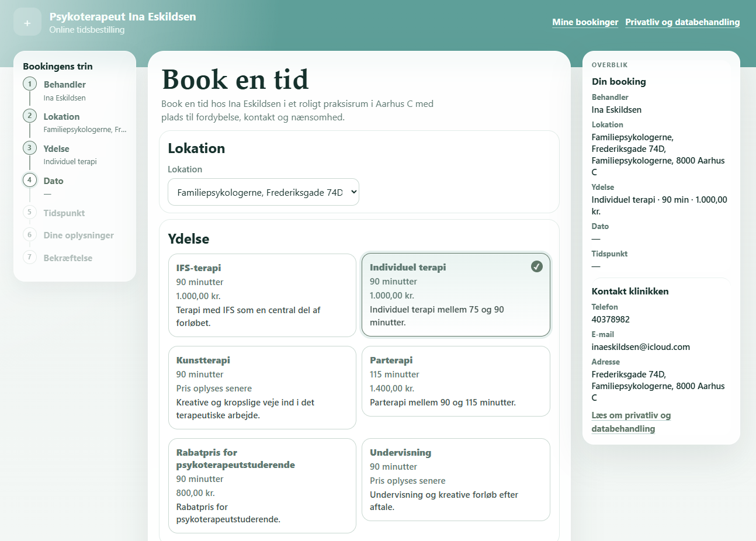The height and width of the screenshot is (541, 756).
Task: Click step 1 circle for Behandler
Action: [x=30, y=84]
